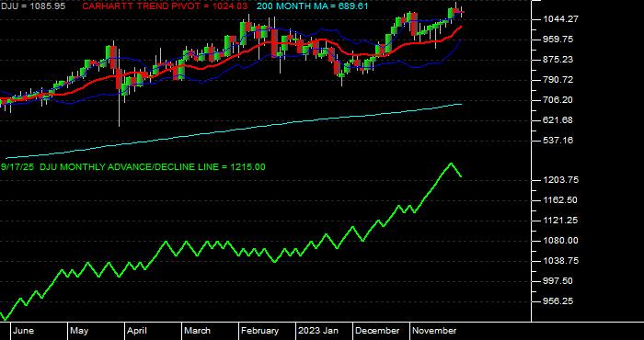Select the 1162.50 A/D axis value
The width and height of the screenshot is (644, 340).
point(560,200)
